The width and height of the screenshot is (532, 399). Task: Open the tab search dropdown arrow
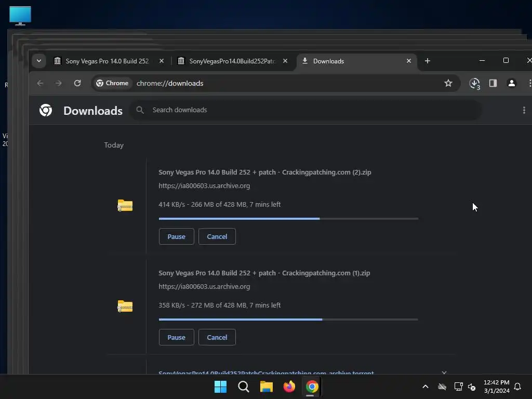(x=38, y=61)
